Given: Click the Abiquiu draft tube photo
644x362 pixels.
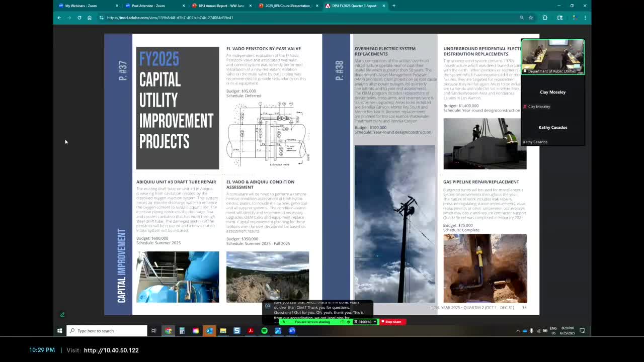Looking at the screenshot, I should [178, 277].
